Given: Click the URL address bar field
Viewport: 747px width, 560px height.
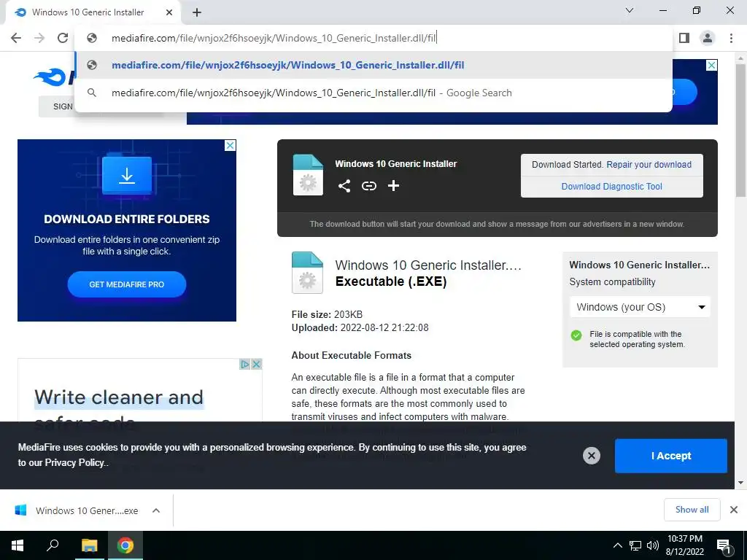Looking at the screenshot, I should 373,38.
